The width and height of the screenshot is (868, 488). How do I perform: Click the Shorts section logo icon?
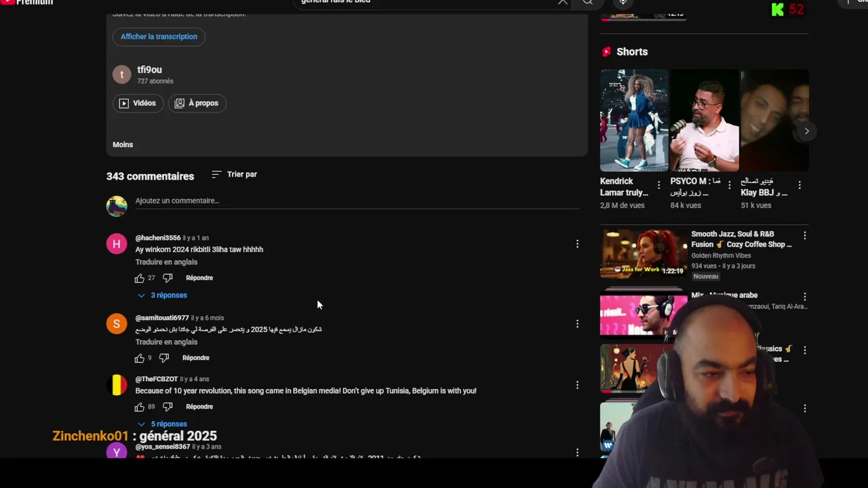pos(606,52)
